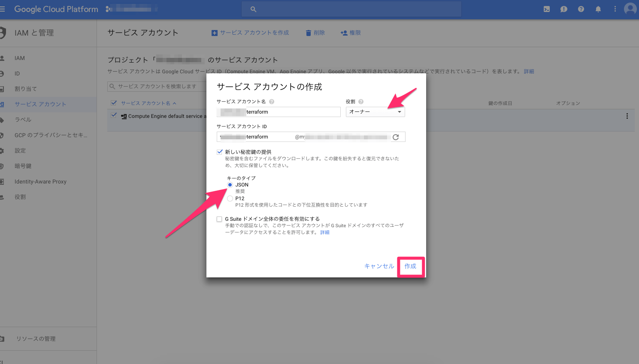Sort by サービス アカウント名 column header
Viewport: 639px width, 364px height.
[145, 103]
